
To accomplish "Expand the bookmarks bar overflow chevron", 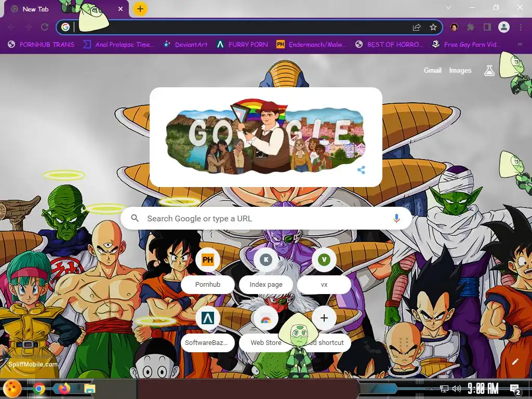I will [x=520, y=45].
